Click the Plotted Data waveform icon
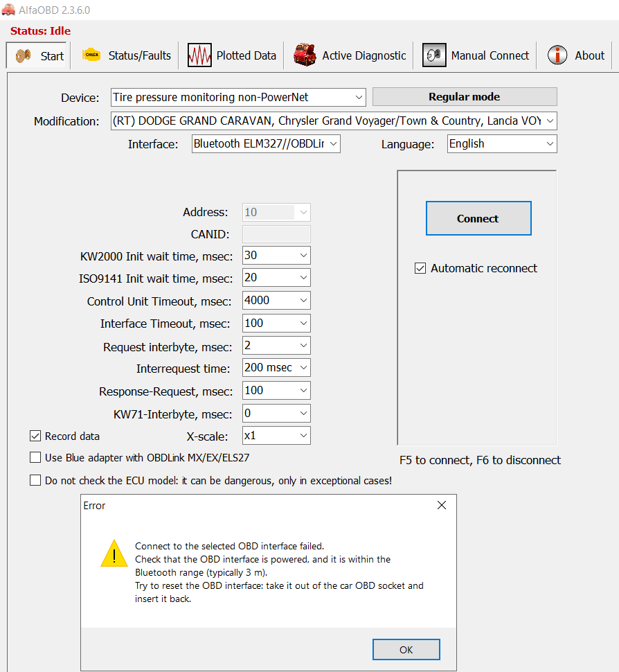Screen dimensions: 619x672 click(199, 55)
